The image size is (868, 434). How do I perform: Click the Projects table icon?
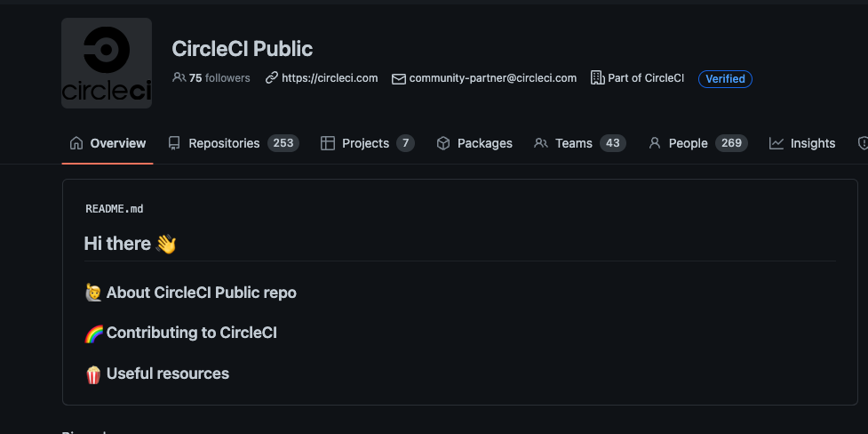pyautogui.click(x=328, y=143)
